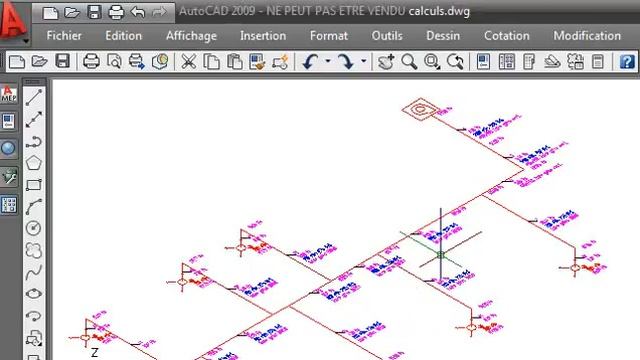Expand the Redo history dropdown arrow
This screenshot has width=640, height=360.
(x=363, y=62)
